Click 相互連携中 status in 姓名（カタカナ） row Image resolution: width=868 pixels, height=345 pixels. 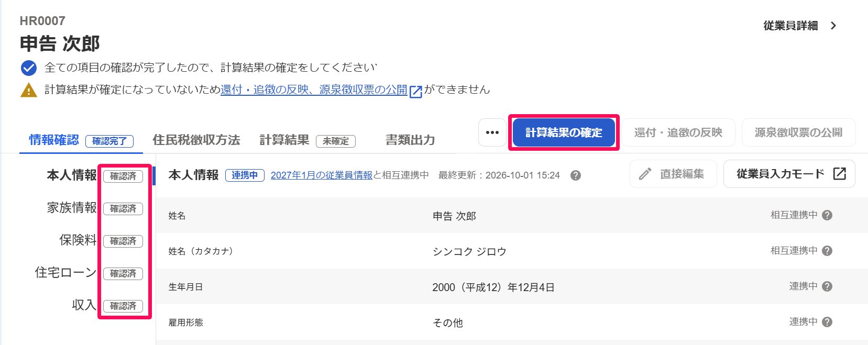[x=794, y=251]
